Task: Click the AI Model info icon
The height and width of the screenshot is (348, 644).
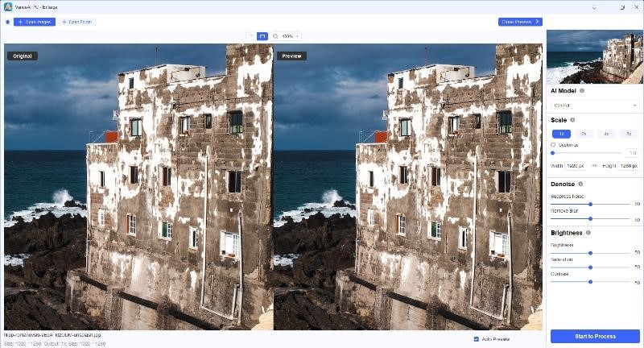Action: point(582,91)
